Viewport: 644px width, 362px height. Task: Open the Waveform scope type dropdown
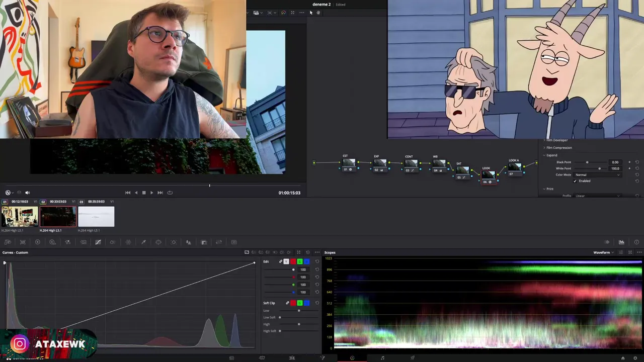click(x=604, y=252)
